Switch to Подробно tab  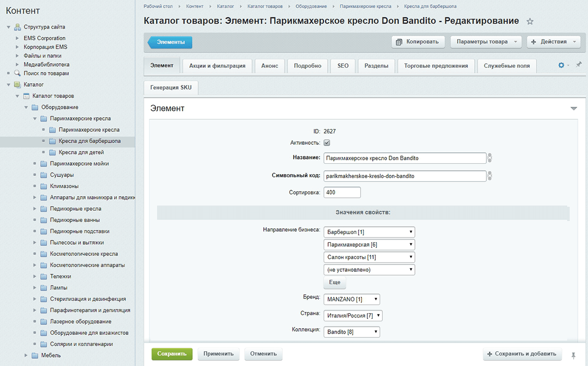tap(307, 66)
